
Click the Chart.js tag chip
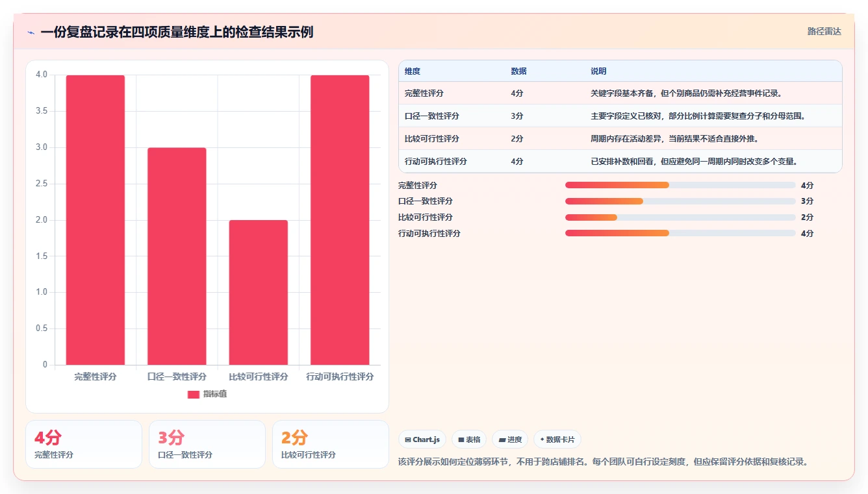point(422,439)
